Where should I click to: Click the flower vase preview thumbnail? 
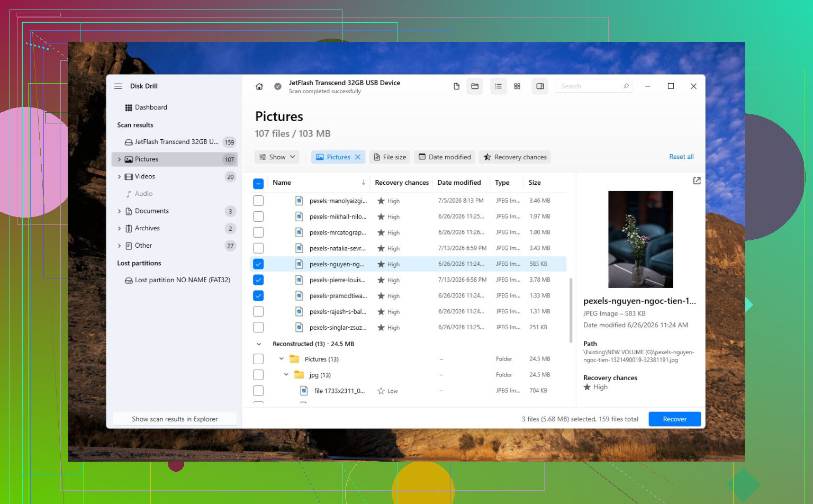point(640,239)
